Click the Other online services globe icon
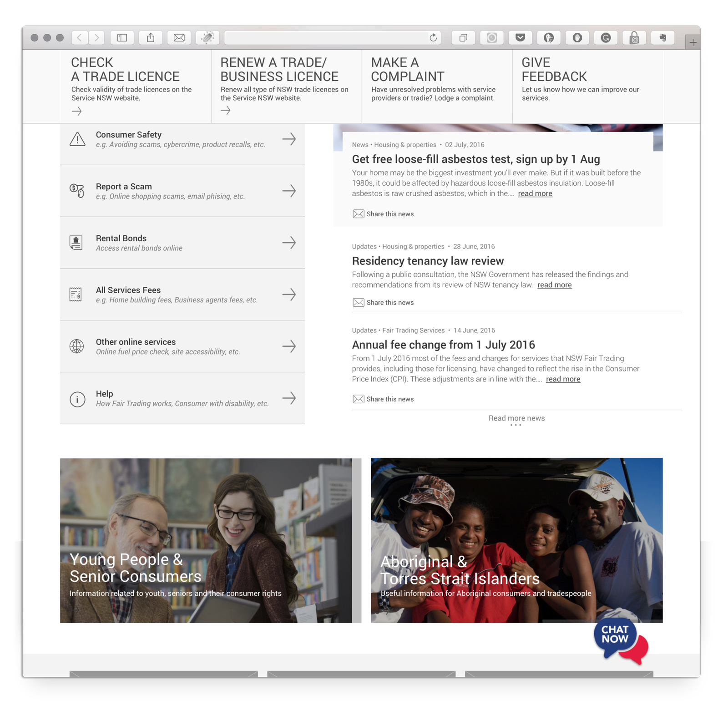This screenshot has width=728, height=701. point(76,346)
